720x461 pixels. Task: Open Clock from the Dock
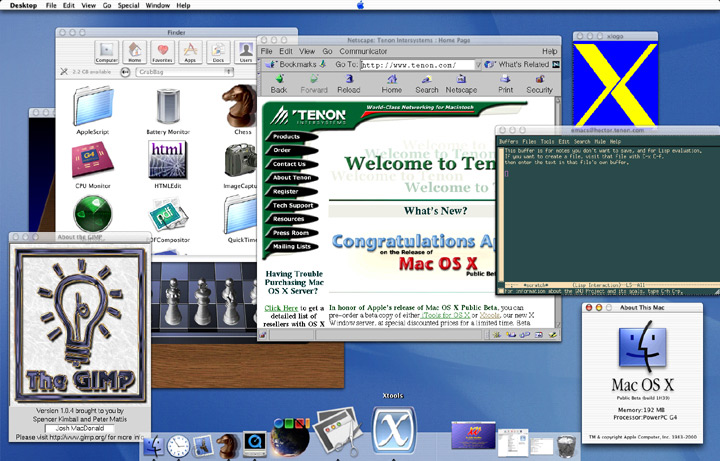coord(178,446)
